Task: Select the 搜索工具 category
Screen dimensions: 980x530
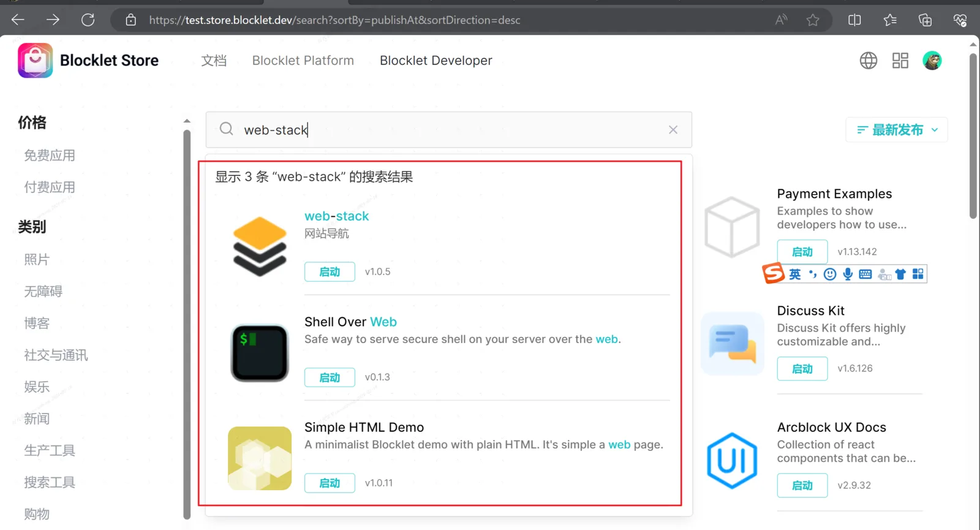Action: (50, 483)
